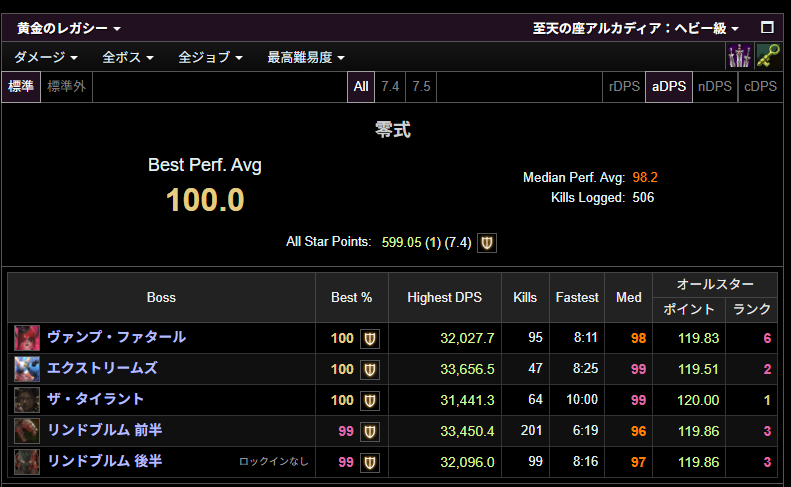Click the green key icon
Screen dimensions: 791x487
[768, 56]
